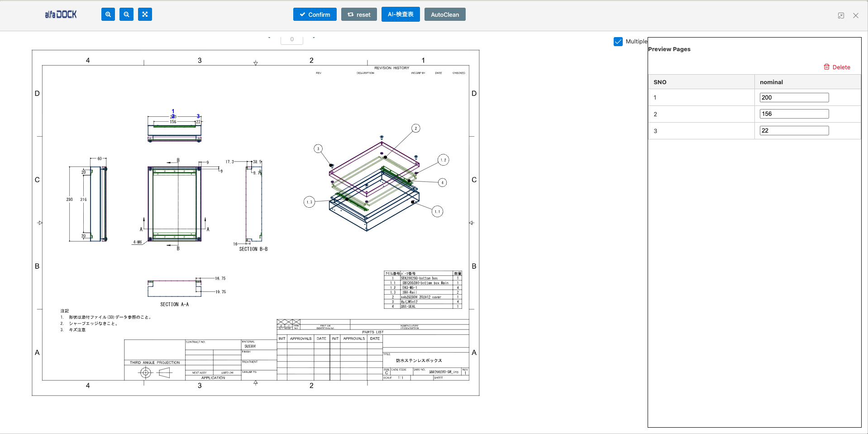Click nominal field containing 156
The width and height of the screenshot is (868, 434).
(794, 114)
